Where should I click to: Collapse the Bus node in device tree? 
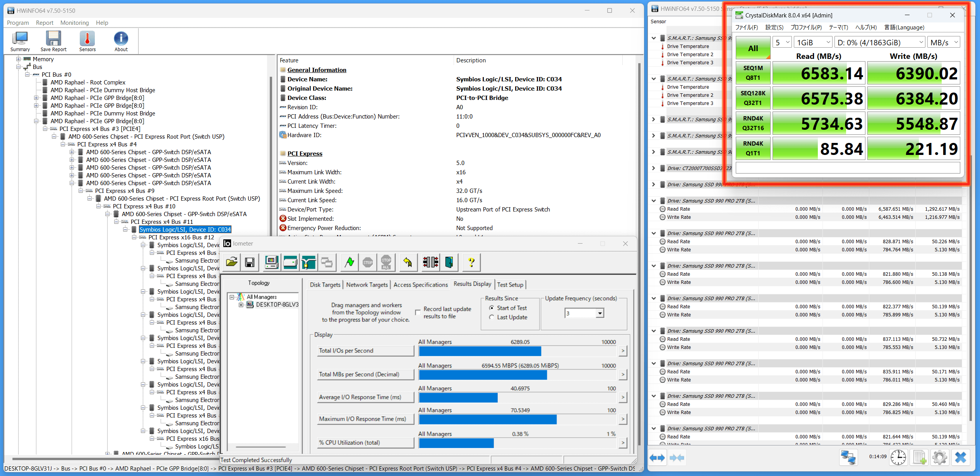tap(18, 67)
